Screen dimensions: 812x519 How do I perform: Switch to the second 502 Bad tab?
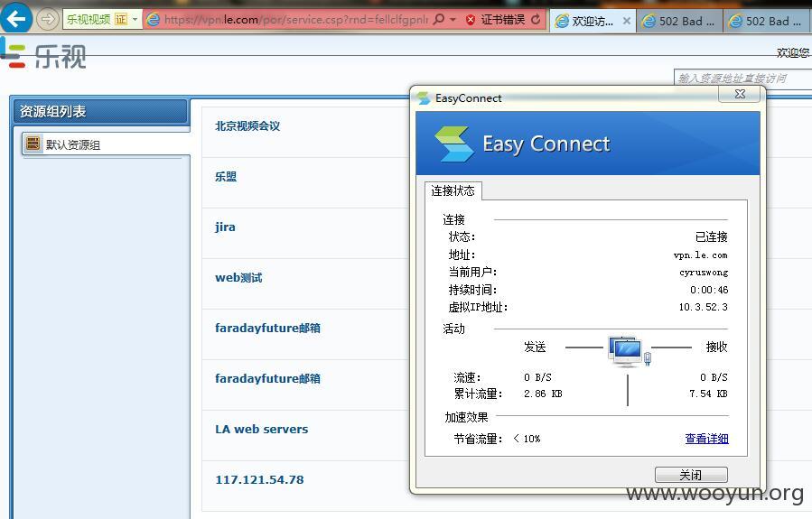tap(767, 22)
